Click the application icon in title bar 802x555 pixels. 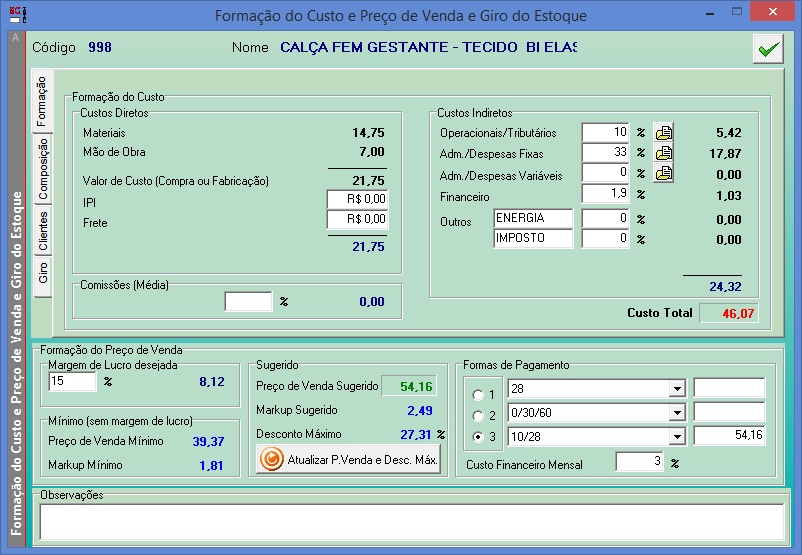click(13, 14)
